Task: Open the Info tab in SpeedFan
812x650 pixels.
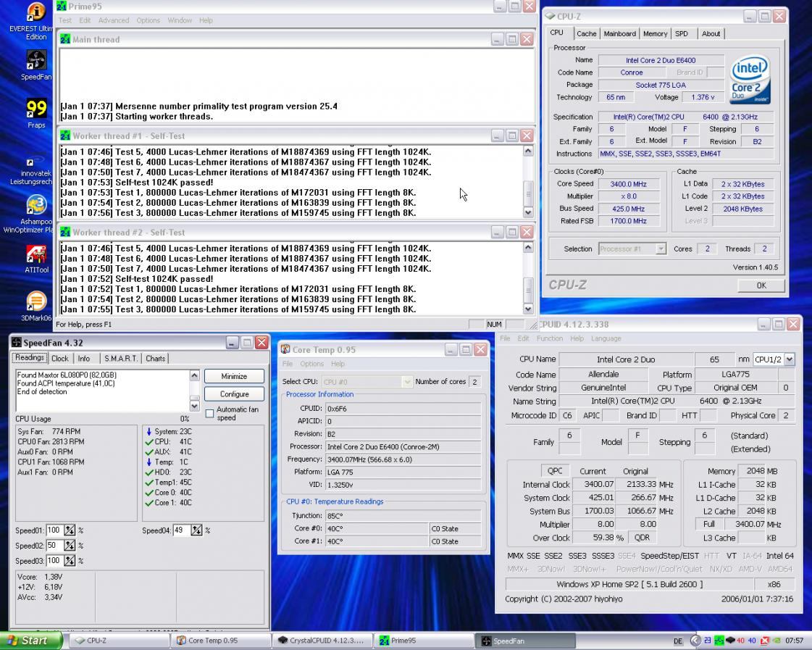Action: coord(84,359)
